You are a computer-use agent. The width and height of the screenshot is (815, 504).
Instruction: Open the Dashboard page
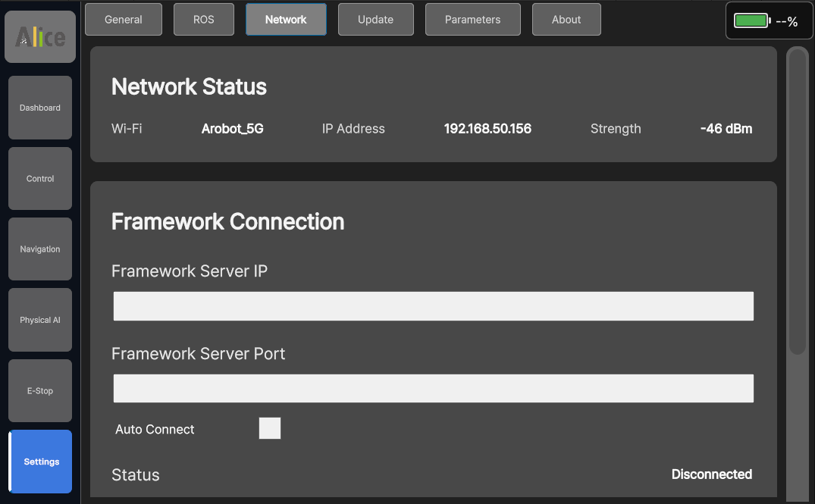40,108
